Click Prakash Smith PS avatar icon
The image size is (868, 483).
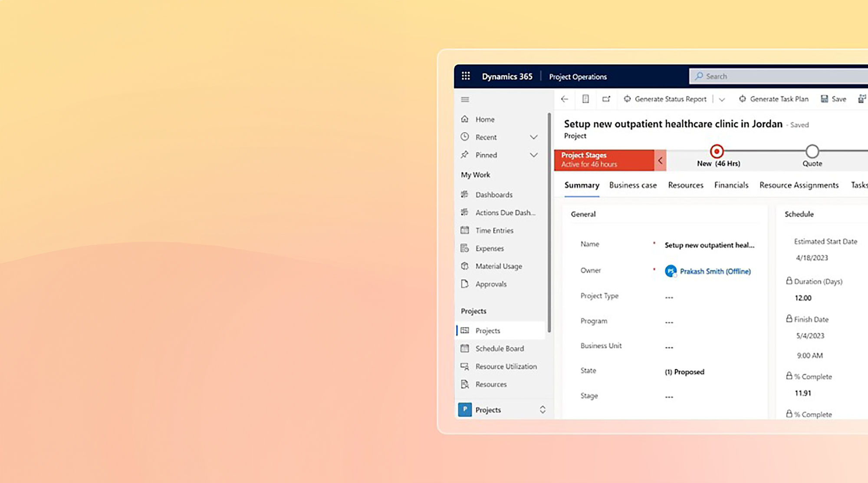[671, 271]
